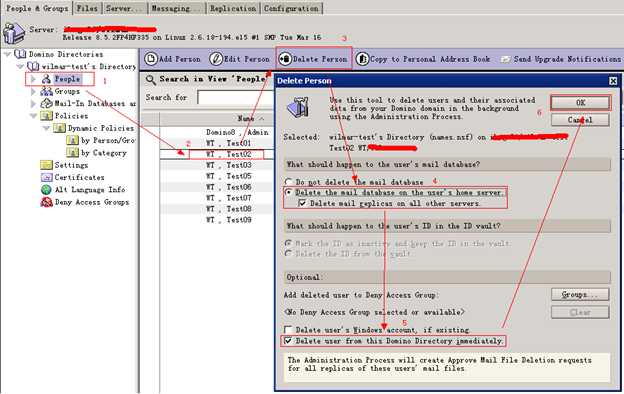This screenshot has width=624, height=394.
Task: Click the Alt Language Info globe icon
Action: pyautogui.click(x=46, y=190)
